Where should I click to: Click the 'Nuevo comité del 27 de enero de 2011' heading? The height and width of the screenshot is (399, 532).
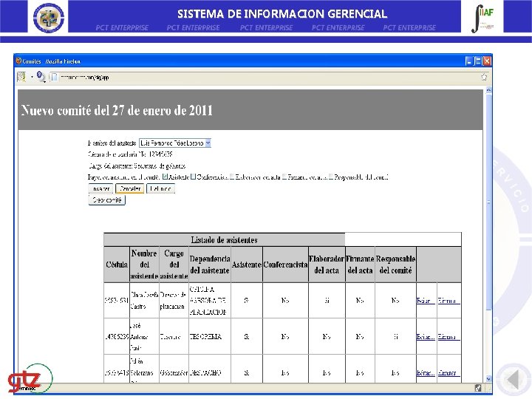117,110
